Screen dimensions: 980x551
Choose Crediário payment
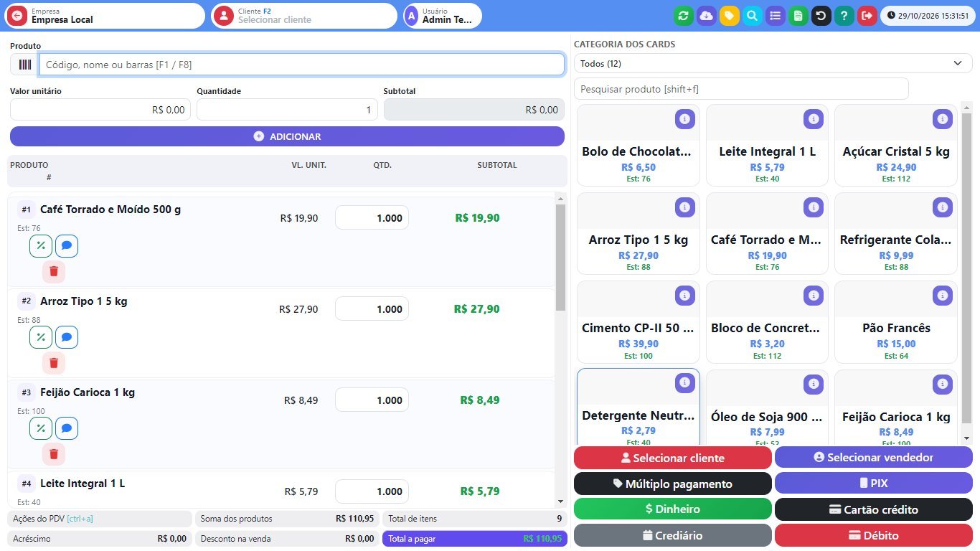click(673, 535)
